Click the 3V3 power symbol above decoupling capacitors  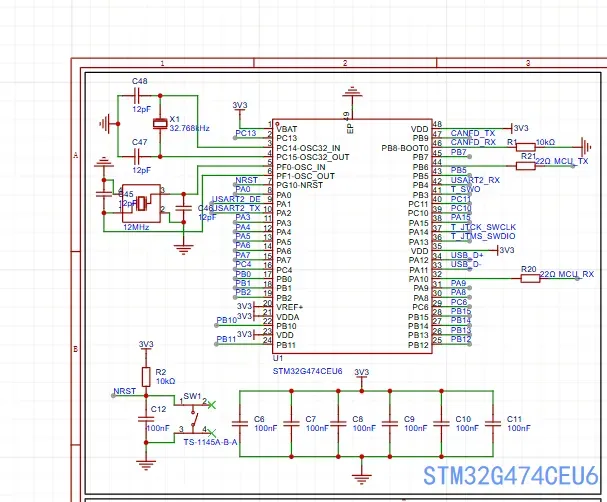click(362, 373)
